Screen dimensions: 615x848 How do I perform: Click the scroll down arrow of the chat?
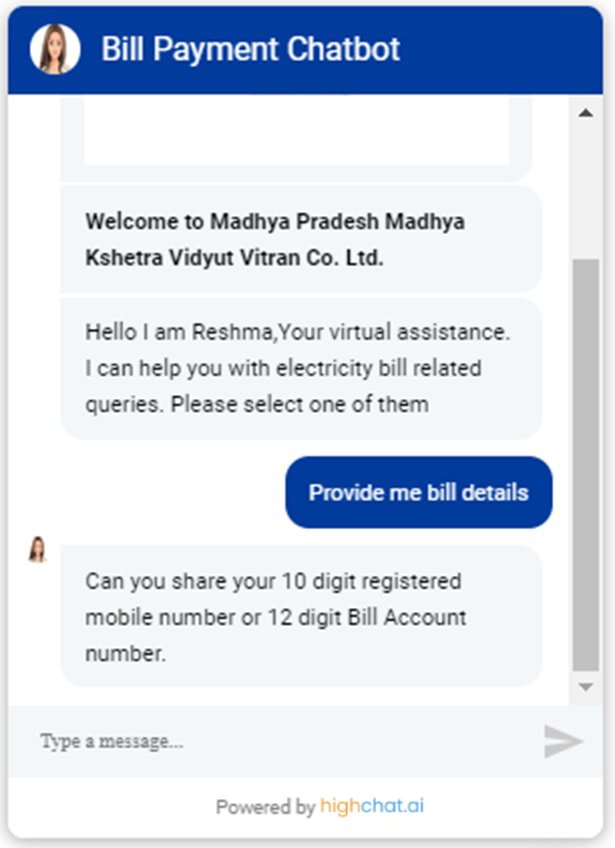[585, 687]
